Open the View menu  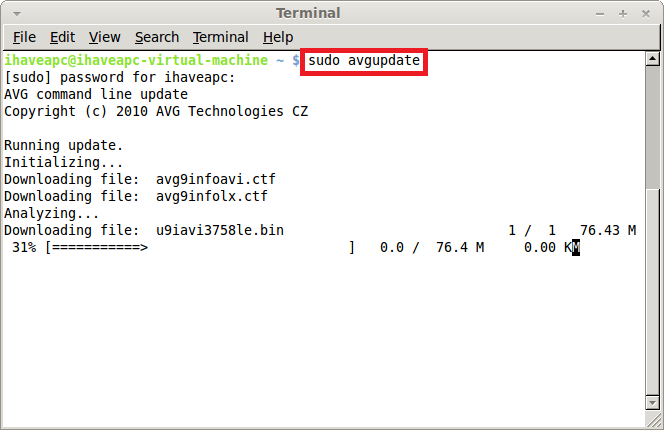point(105,37)
